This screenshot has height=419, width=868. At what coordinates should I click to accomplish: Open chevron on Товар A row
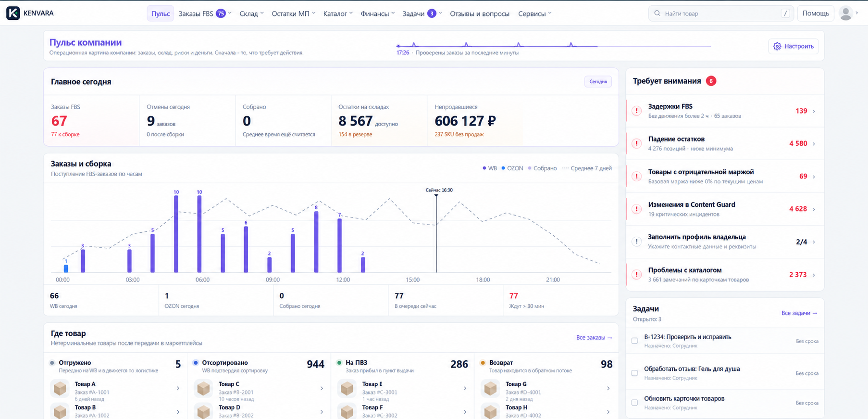click(x=178, y=388)
